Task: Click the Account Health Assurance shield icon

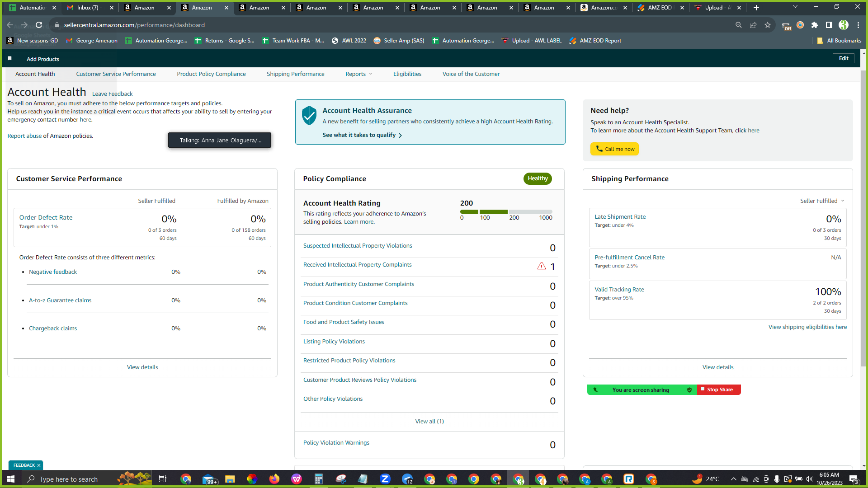Action: pyautogui.click(x=309, y=116)
